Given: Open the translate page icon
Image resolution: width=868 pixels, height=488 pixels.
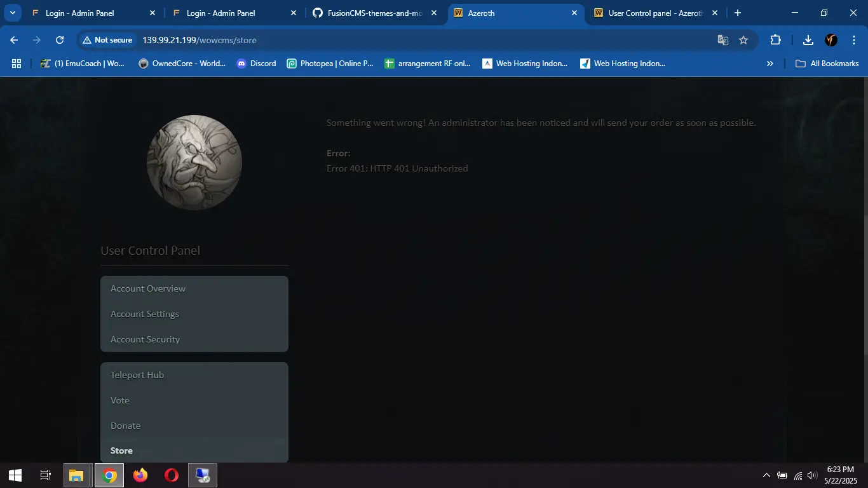Looking at the screenshot, I should [723, 40].
